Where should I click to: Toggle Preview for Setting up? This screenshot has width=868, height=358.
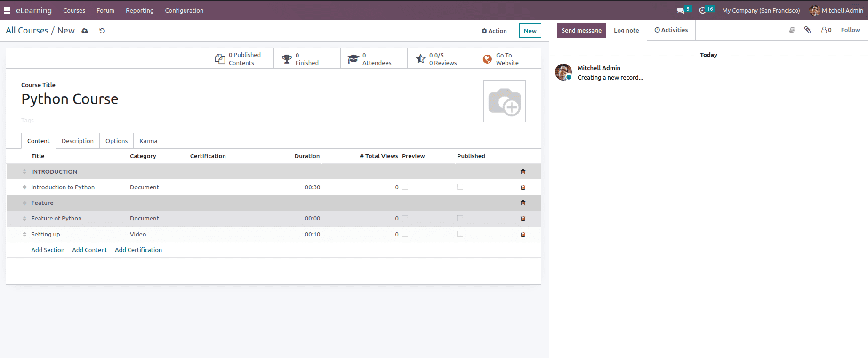tap(405, 234)
